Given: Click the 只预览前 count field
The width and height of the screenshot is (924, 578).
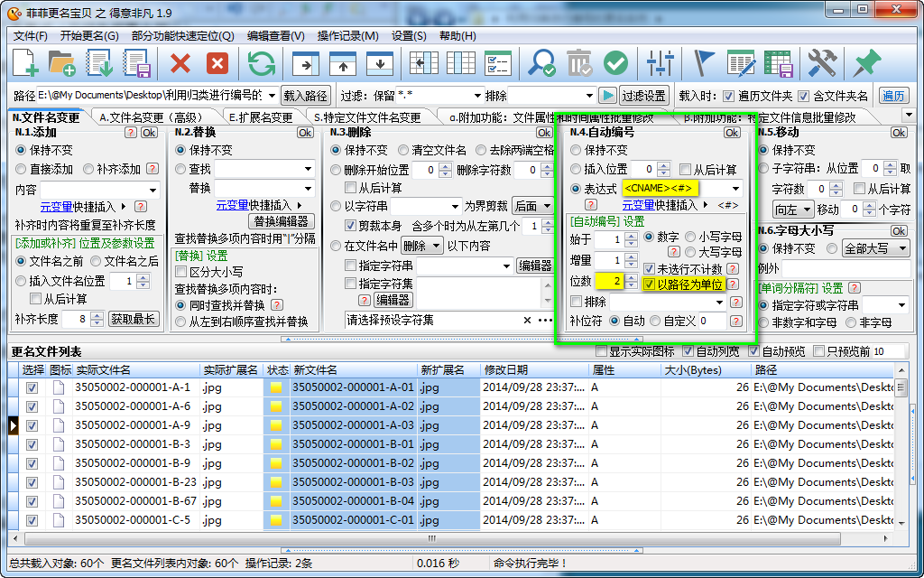Looking at the screenshot, I should (x=889, y=351).
